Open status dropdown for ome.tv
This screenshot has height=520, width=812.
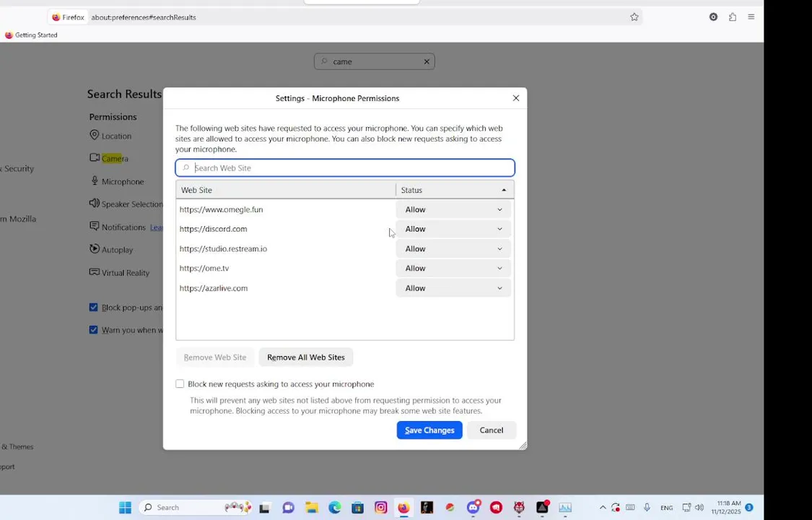(x=453, y=268)
